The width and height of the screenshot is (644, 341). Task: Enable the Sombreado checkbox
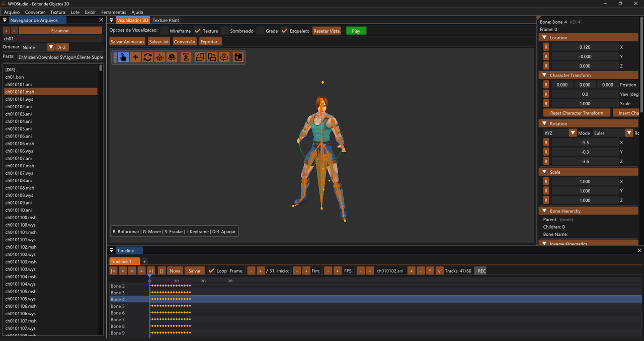(x=225, y=31)
